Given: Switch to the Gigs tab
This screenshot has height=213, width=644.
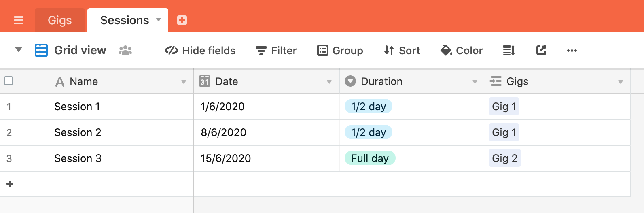Looking at the screenshot, I should coord(60,20).
